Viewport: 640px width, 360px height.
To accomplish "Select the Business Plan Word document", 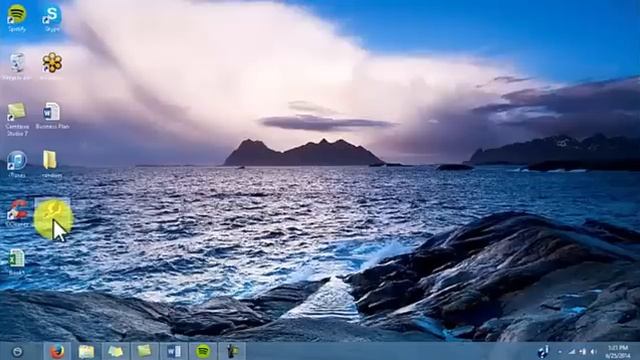I will (x=52, y=116).
